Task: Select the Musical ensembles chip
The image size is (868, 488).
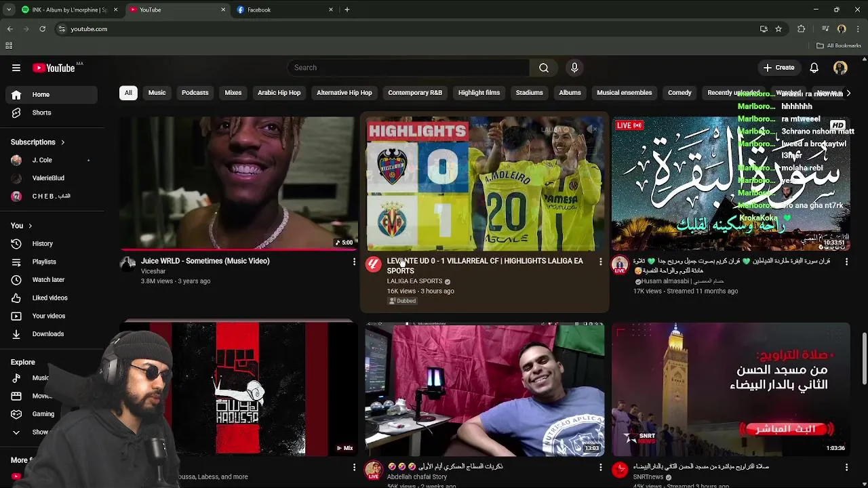Action: (x=624, y=93)
